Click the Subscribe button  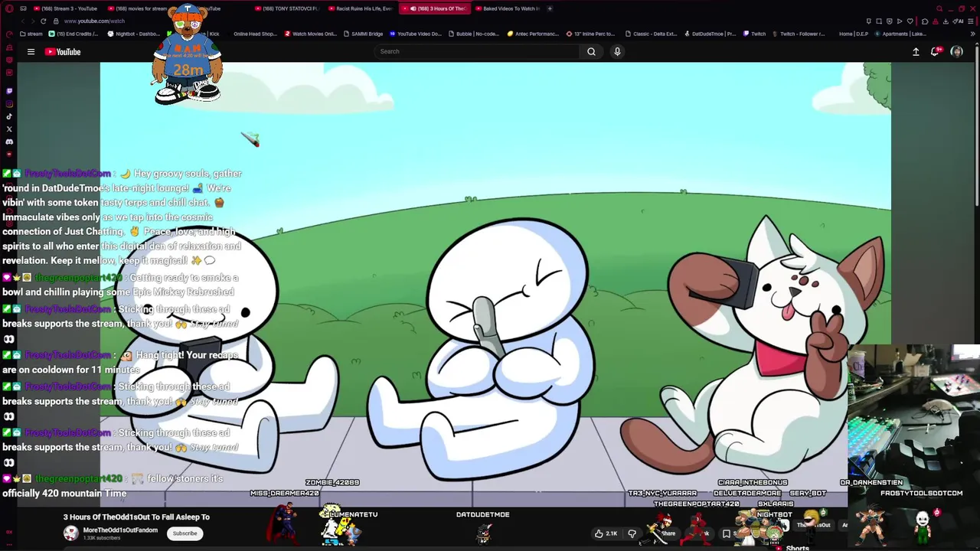point(185,533)
